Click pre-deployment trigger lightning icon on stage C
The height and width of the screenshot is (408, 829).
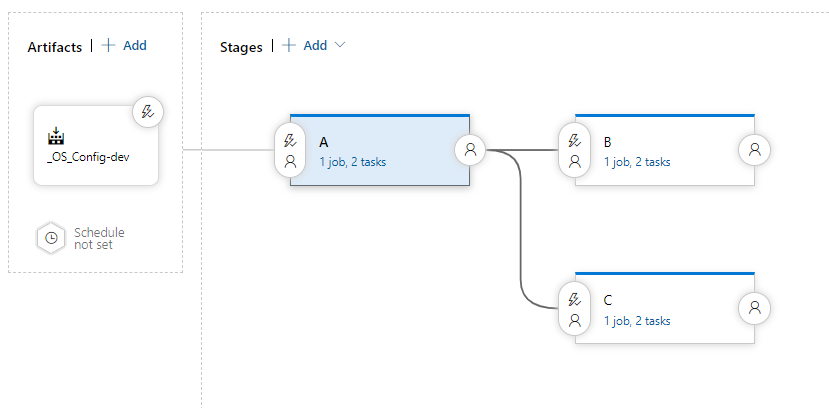click(x=574, y=299)
